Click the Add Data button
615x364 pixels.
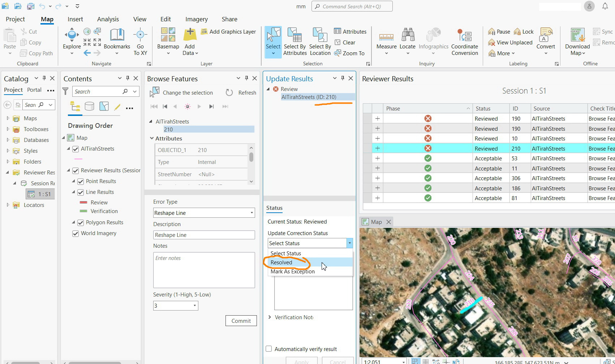point(189,40)
